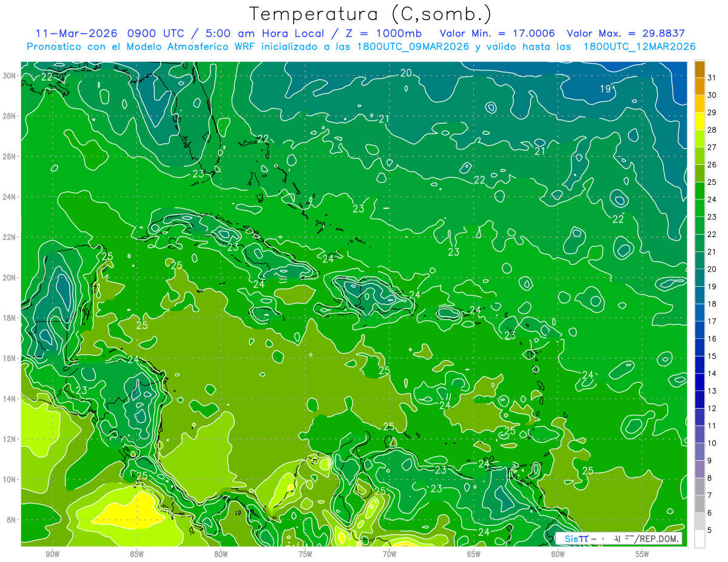Pick pure blue swatch between 13 and 14
This screenshot has width=728, height=562.
tap(699, 383)
